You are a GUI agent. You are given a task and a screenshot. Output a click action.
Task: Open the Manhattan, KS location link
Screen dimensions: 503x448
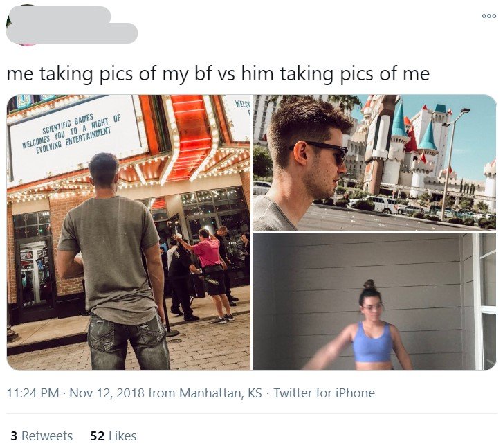pos(221,393)
